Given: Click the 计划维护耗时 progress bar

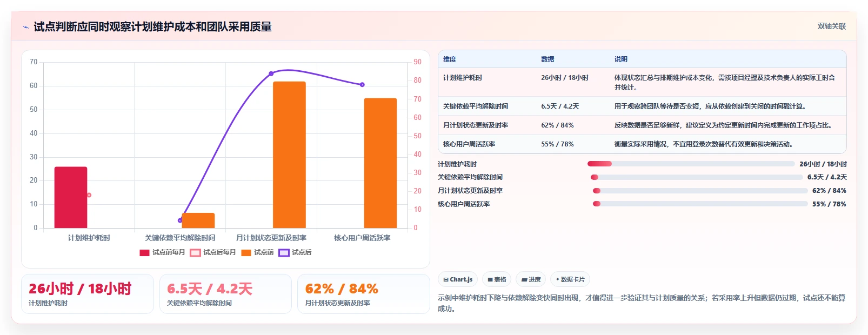Looking at the screenshot, I should pyautogui.click(x=691, y=164).
